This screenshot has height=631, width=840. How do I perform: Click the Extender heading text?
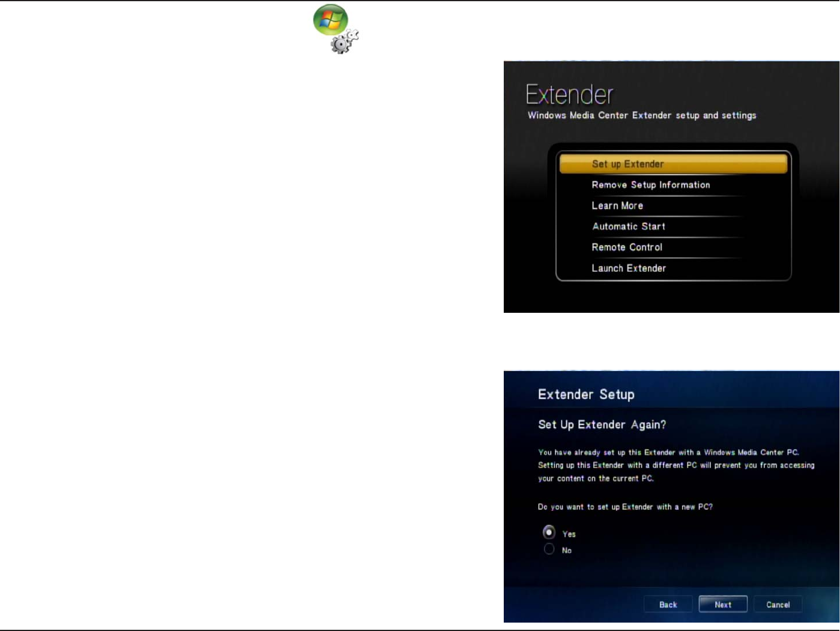point(569,95)
